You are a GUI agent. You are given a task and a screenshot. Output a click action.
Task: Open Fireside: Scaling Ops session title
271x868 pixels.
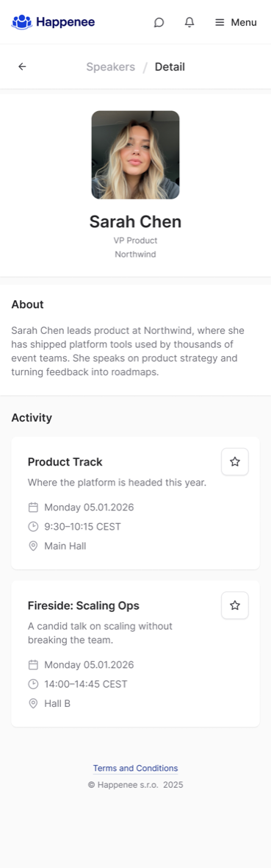point(84,605)
